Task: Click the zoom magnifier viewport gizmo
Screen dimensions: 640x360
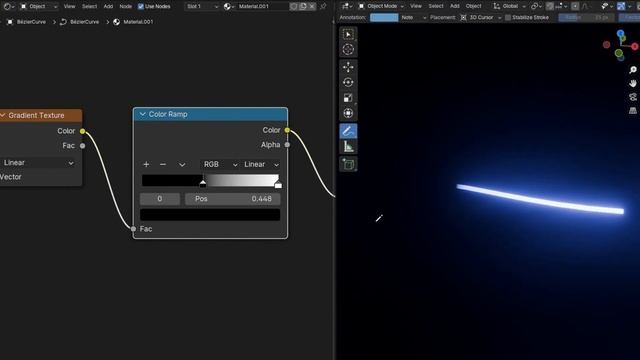Action: coord(633,70)
